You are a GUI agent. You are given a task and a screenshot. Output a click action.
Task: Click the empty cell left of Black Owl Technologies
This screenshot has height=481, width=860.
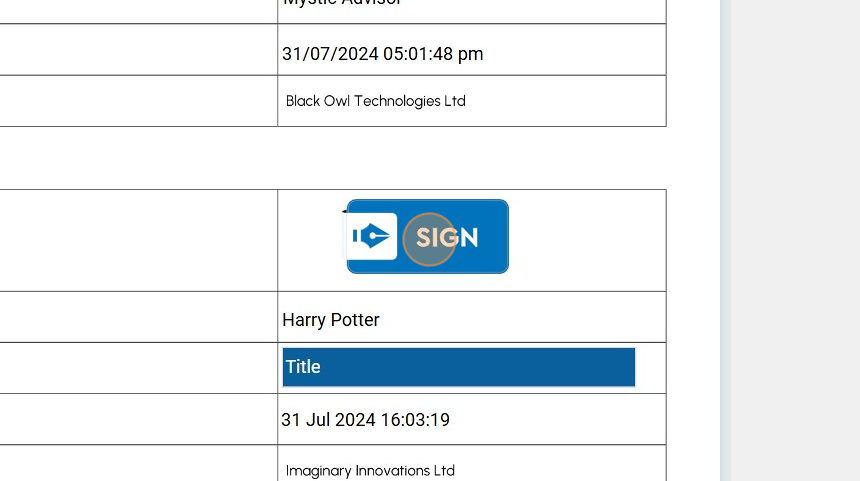click(138, 101)
